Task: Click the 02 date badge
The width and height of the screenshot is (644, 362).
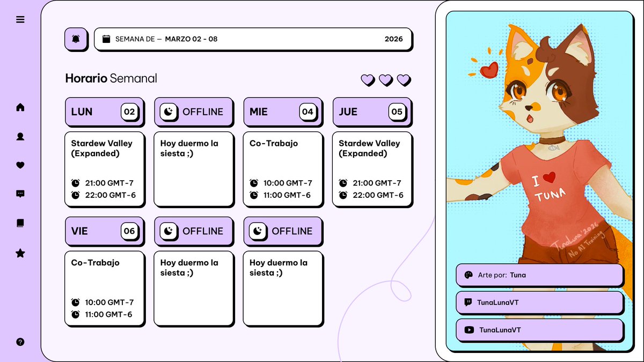Action: (x=129, y=112)
